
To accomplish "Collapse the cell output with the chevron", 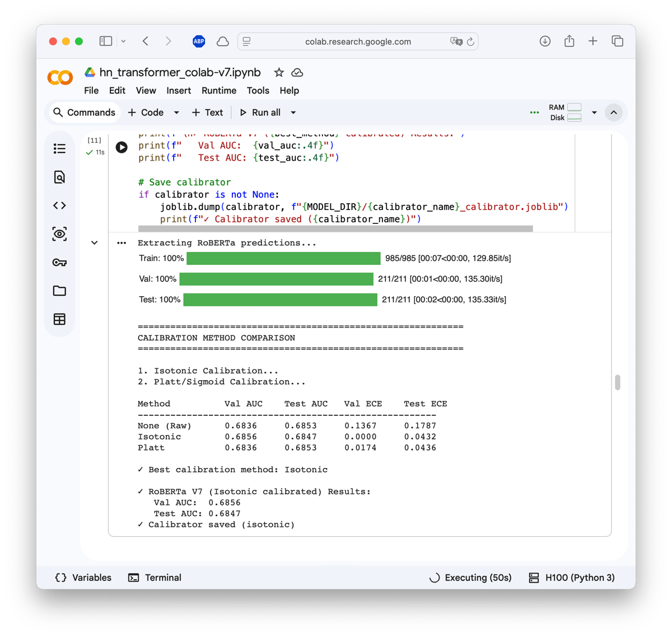I will (x=94, y=242).
